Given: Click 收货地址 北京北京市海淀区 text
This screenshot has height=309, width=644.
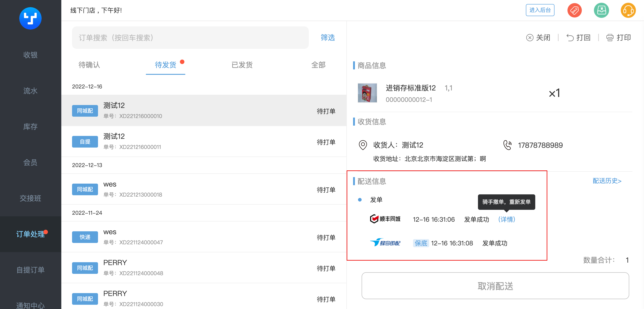Looking at the screenshot, I should [x=429, y=159].
